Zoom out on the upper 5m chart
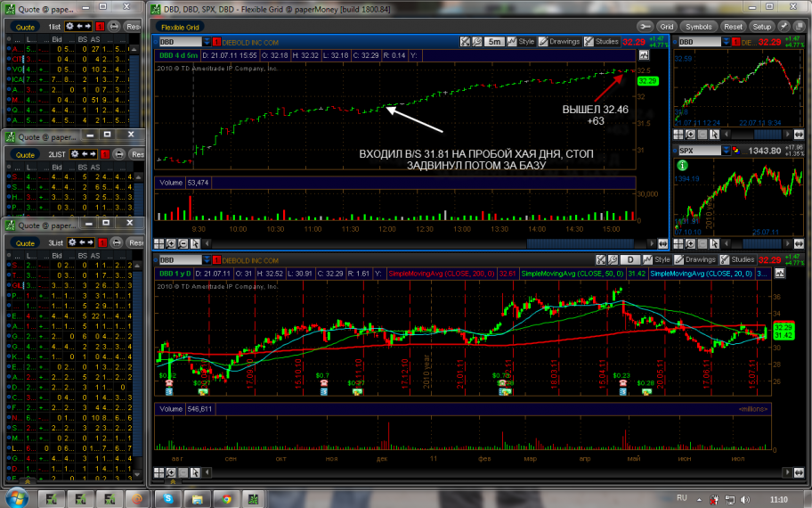812x508 pixels. [183, 243]
